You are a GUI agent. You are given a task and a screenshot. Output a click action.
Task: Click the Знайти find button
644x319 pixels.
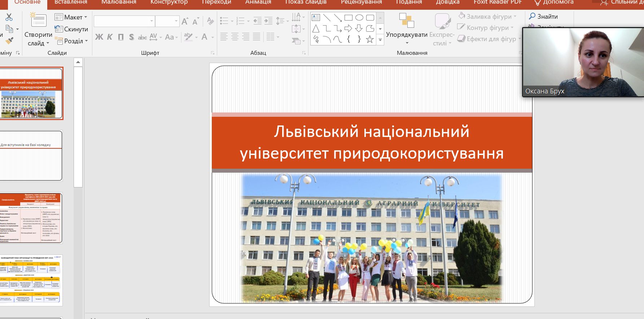point(543,17)
